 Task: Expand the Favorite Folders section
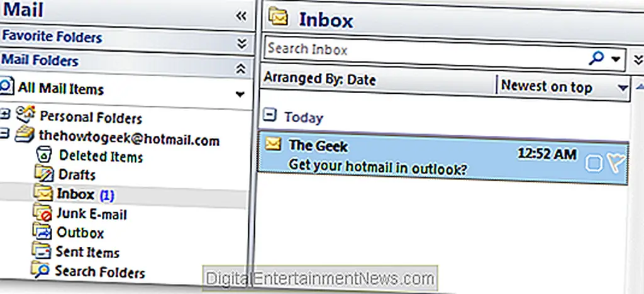pos(241,42)
